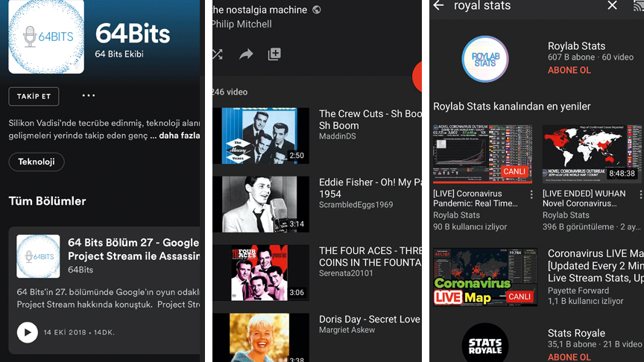Open episode '64 Bits Bölüm 27 - Google' title
644x362 pixels.
click(133, 249)
